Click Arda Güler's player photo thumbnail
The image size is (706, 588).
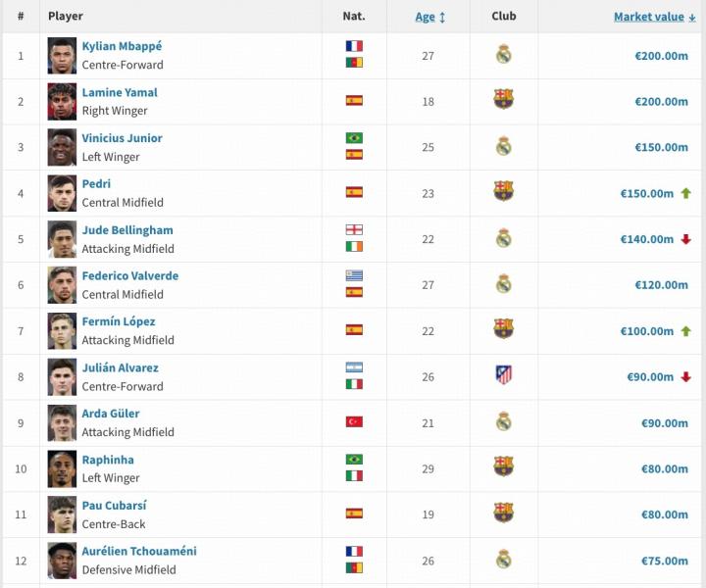tap(62, 422)
